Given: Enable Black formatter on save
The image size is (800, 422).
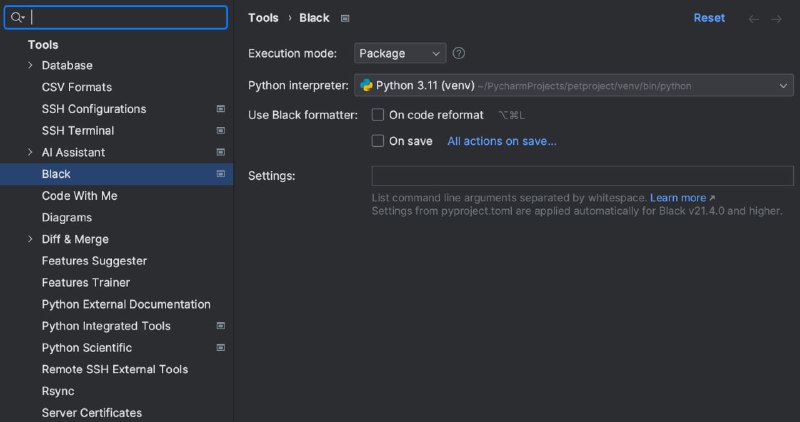Looking at the screenshot, I should click(378, 141).
